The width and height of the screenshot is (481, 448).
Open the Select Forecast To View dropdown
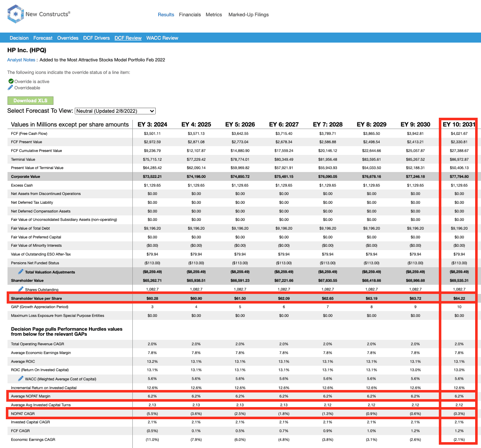(115, 111)
